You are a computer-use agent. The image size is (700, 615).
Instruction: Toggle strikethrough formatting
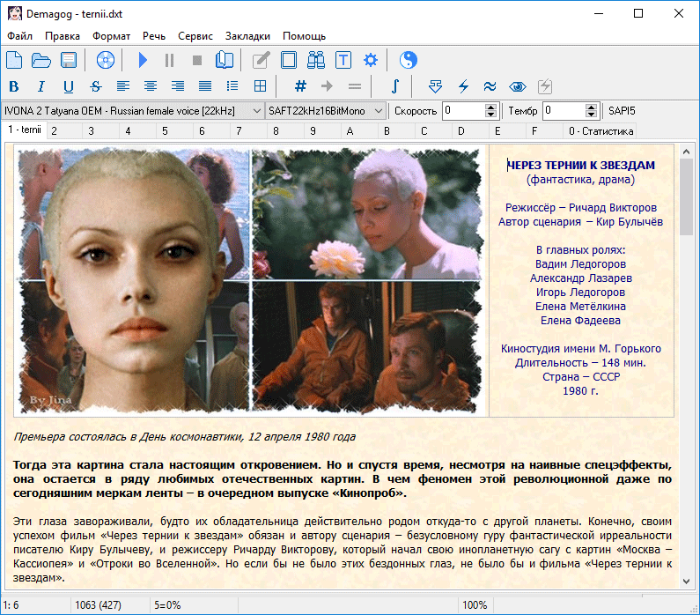tap(96, 86)
